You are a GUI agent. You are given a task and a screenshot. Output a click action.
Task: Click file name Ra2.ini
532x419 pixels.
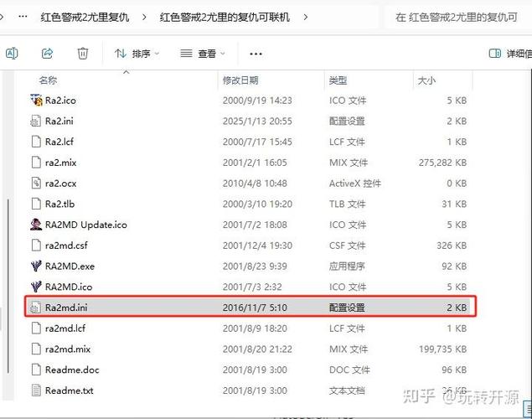click(59, 122)
